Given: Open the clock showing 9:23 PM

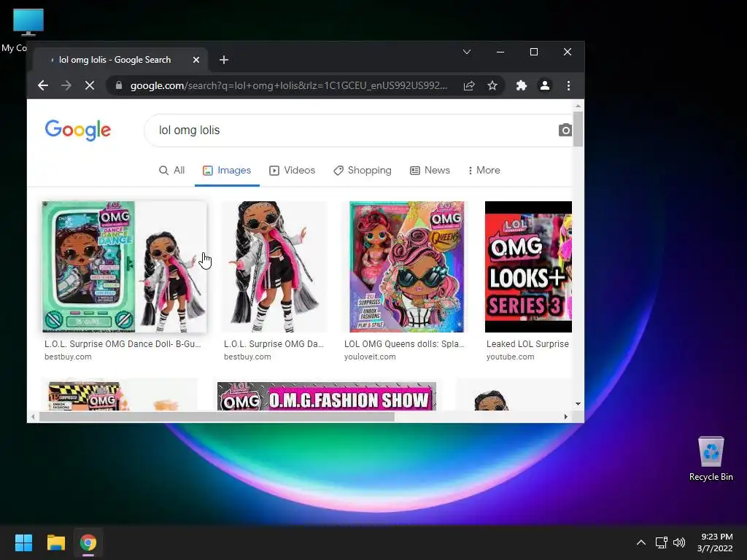Looking at the screenshot, I should (x=715, y=542).
